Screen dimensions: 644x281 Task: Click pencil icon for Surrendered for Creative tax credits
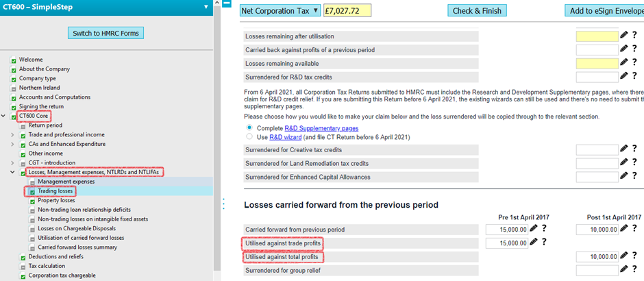pyautogui.click(x=623, y=149)
